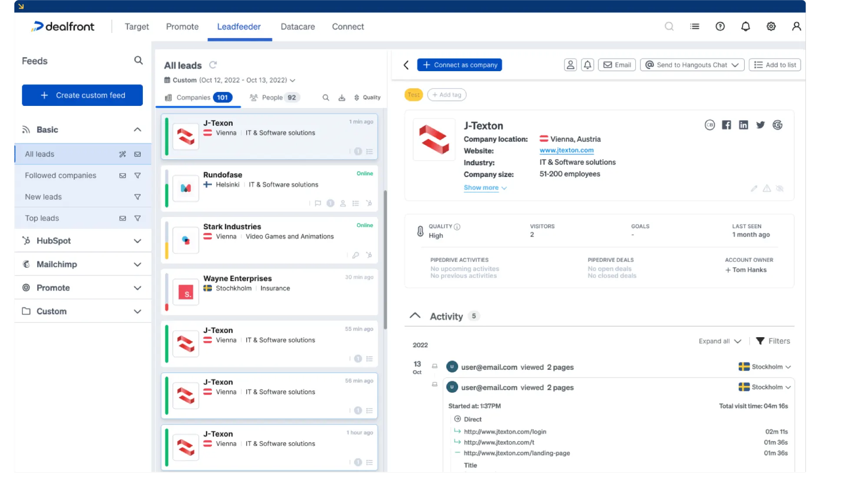Click the notification bell in top navigation
Screen dimensions: 868x503
[746, 26]
